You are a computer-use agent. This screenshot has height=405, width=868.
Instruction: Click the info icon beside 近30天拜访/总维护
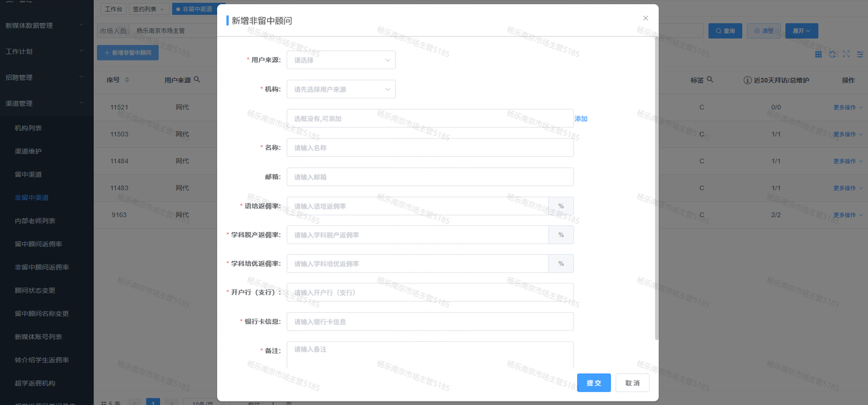(x=747, y=80)
